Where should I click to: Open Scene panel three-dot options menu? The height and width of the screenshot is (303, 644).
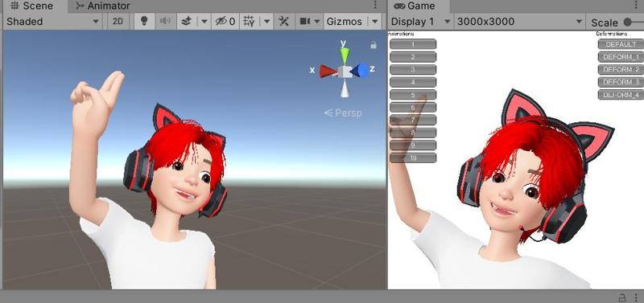(375, 5)
